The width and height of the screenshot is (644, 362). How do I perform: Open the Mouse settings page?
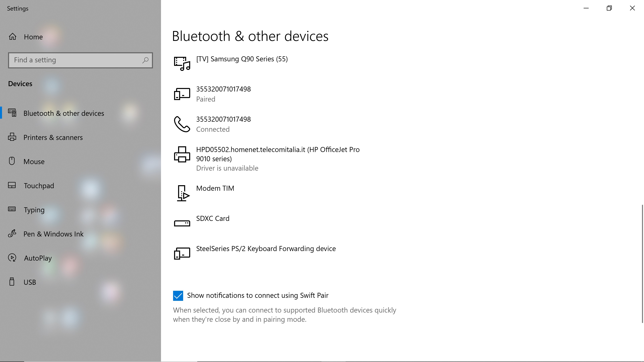click(x=34, y=162)
